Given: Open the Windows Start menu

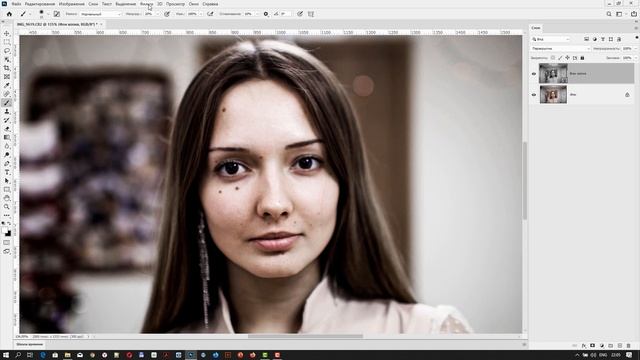Looking at the screenshot, I should click(x=6, y=355).
